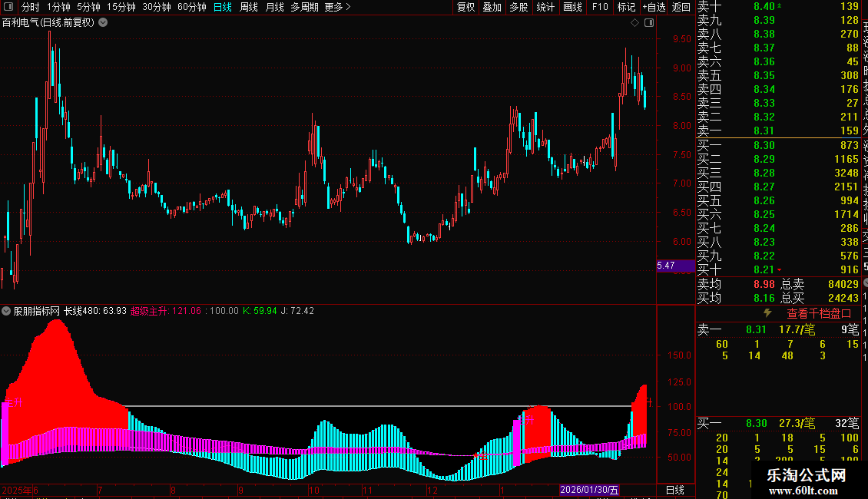
Task: Switch to 分时 intraday chart
Action: [31, 7]
